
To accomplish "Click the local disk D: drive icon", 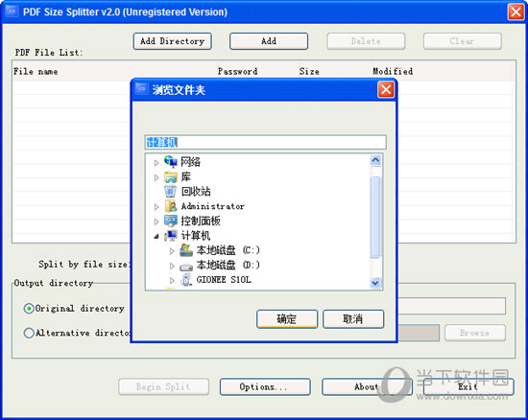I will click(x=186, y=267).
